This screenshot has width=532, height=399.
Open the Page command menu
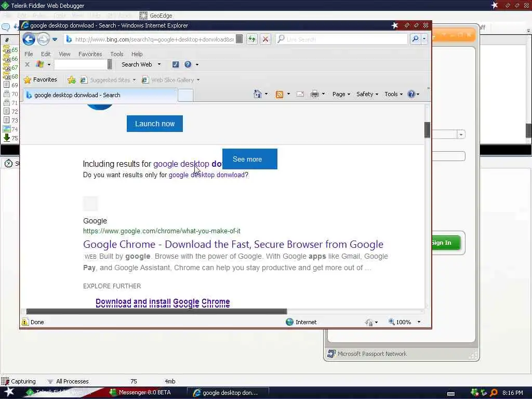coord(341,94)
